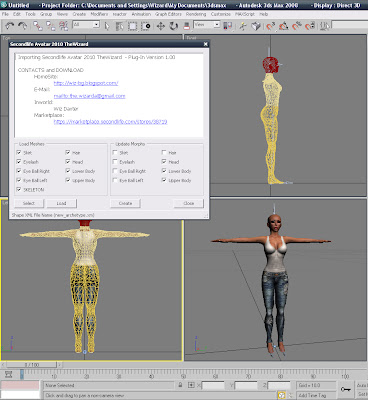Check Hair under Update Morphs
Screen dimensions: 368x400
164,152
